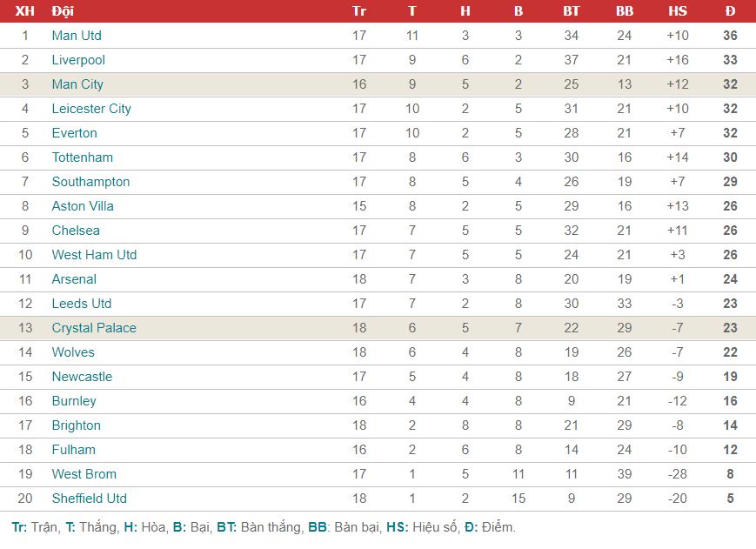Open the Aston Villa team link
The image size is (756, 549).
83,206
